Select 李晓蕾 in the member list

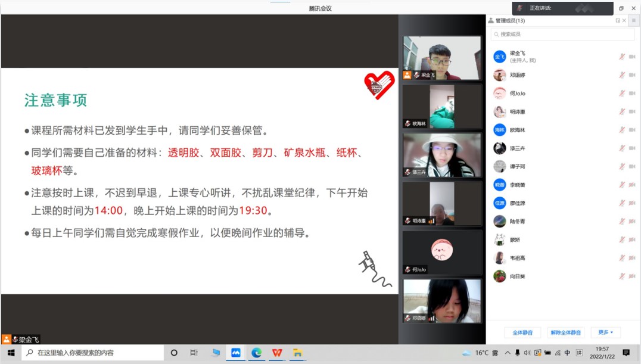coord(517,185)
